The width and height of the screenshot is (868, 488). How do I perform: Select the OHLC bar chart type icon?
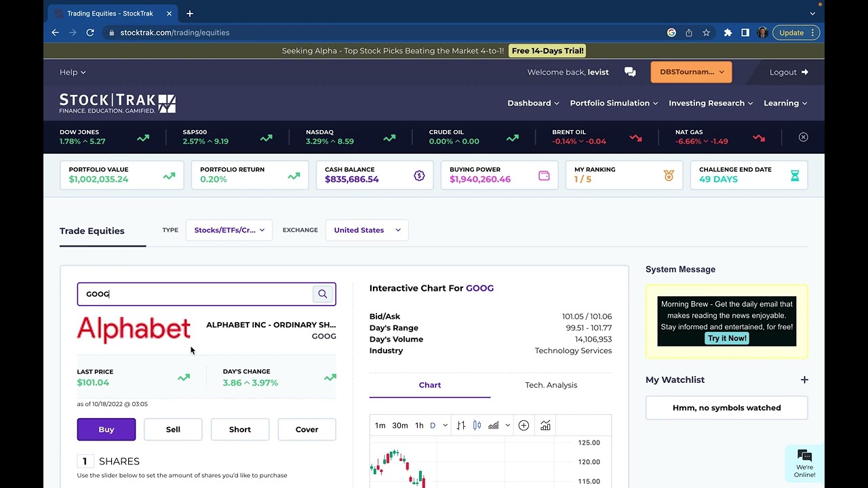click(x=461, y=426)
